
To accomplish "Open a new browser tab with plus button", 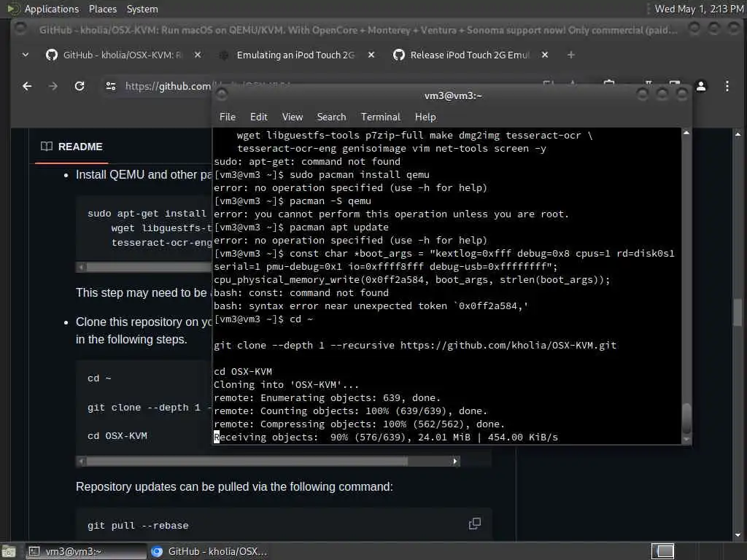I will click(x=570, y=55).
